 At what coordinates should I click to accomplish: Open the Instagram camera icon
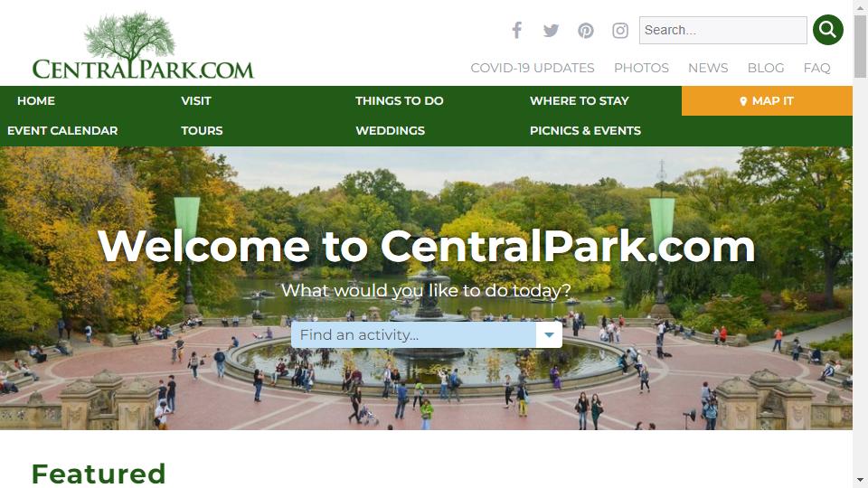[x=620, y=31]
